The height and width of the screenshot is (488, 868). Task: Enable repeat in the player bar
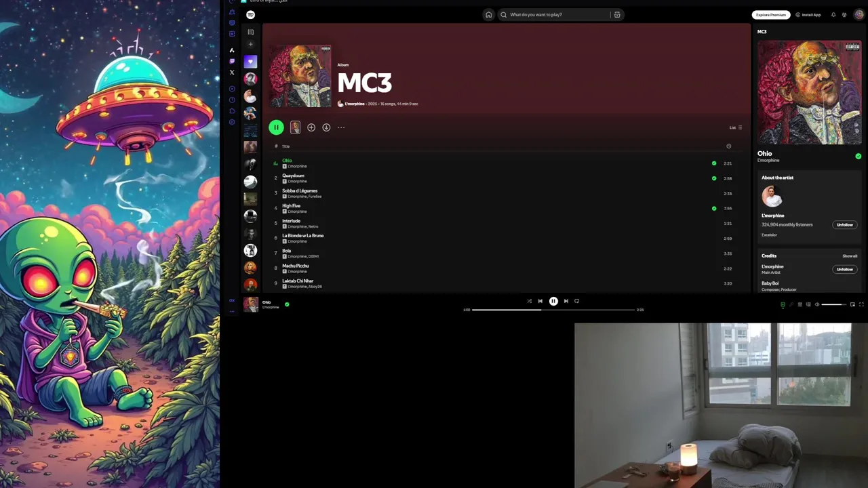coord(577,301)
